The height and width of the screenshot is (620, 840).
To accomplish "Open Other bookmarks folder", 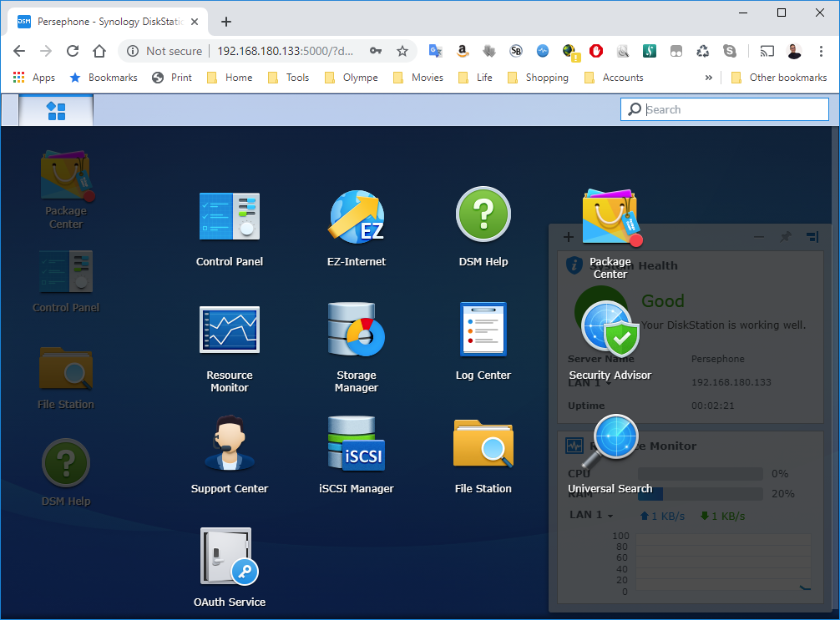I will click(779, 78).
